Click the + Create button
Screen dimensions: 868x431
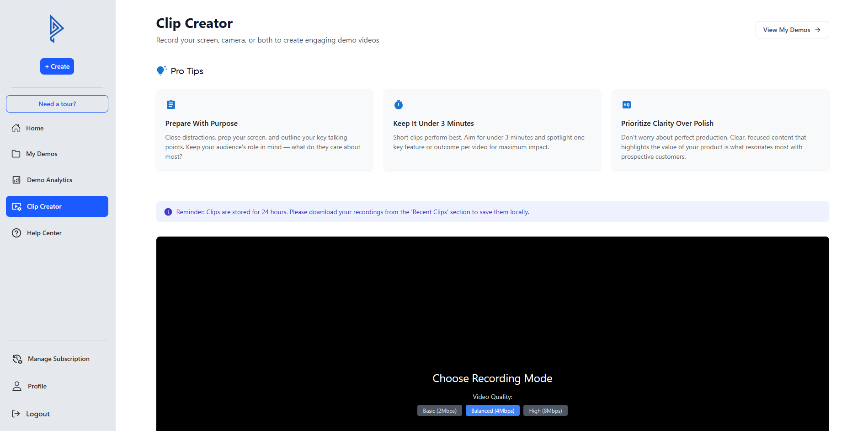(x=57, y=66)
